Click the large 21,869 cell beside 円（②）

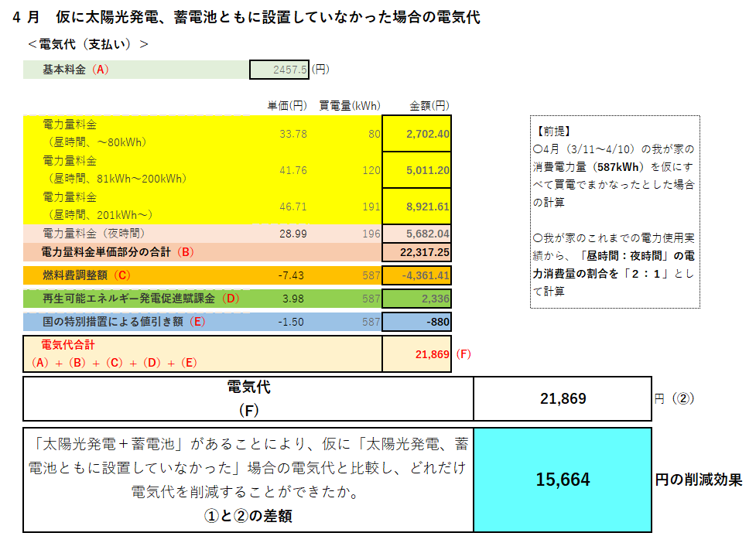[563, 398]
